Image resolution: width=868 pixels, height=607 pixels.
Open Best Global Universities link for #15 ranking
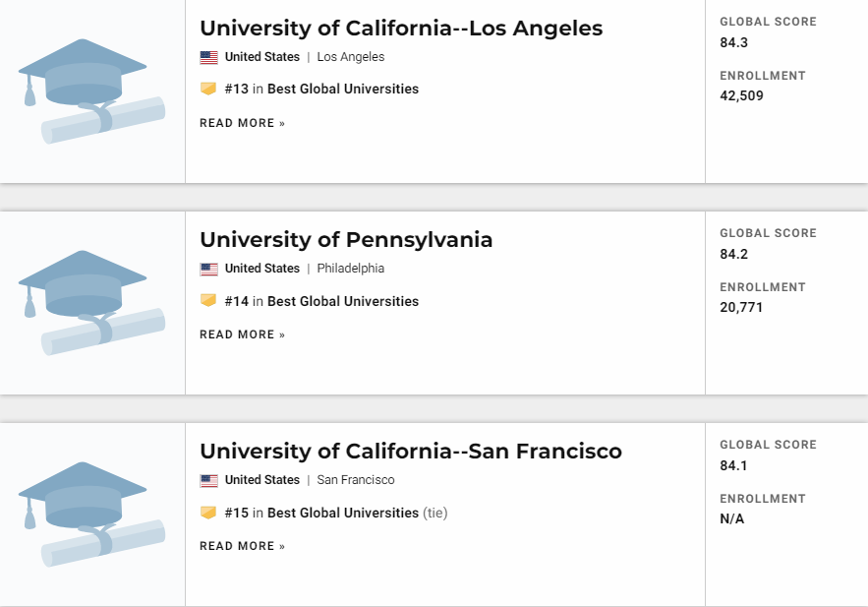[343, 513]
